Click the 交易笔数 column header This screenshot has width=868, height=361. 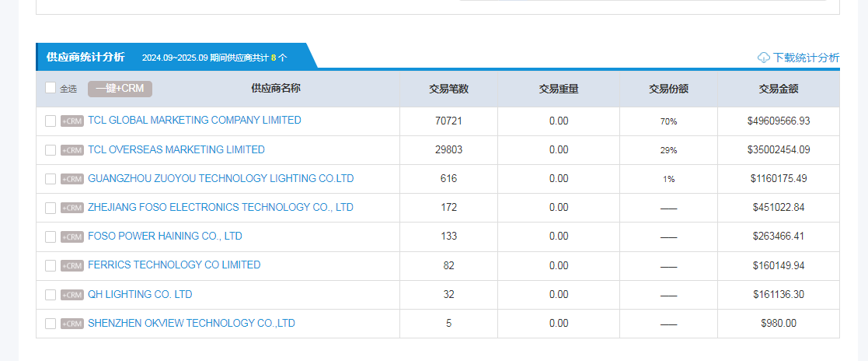[448, 89]
